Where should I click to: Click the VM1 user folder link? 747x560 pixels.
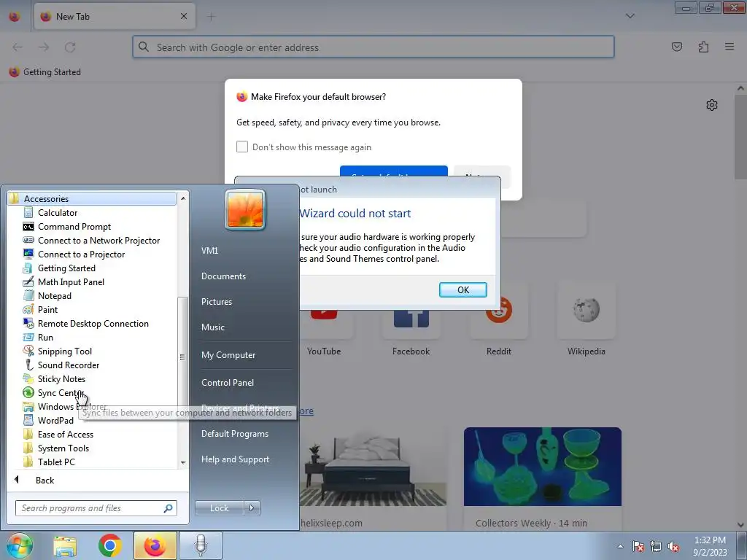point(209,251)
